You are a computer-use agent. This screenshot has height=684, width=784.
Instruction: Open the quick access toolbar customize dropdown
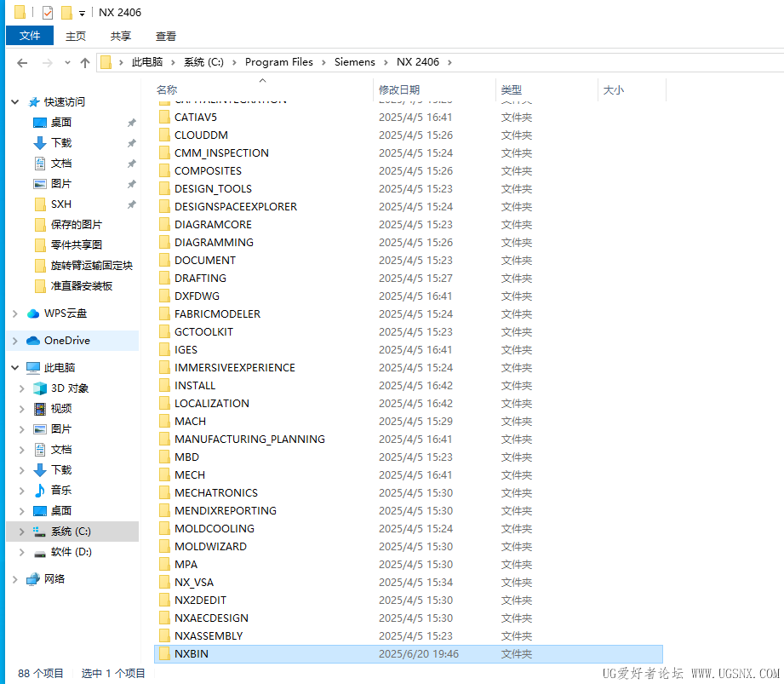pos(82,14)
